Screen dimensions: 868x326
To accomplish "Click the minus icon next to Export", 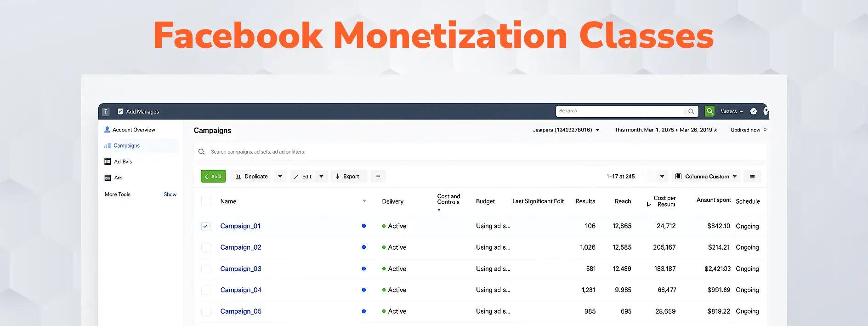I will (x=378, y=177).
